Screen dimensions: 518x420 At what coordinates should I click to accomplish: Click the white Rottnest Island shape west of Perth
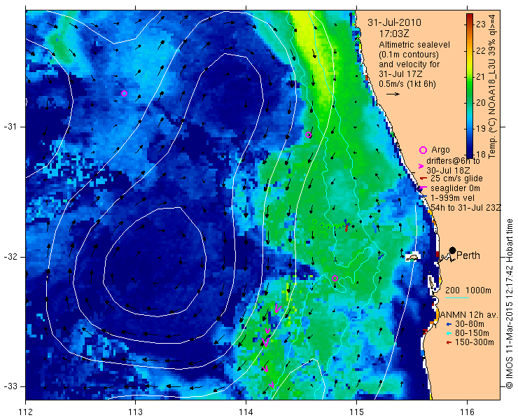[412, 257]
